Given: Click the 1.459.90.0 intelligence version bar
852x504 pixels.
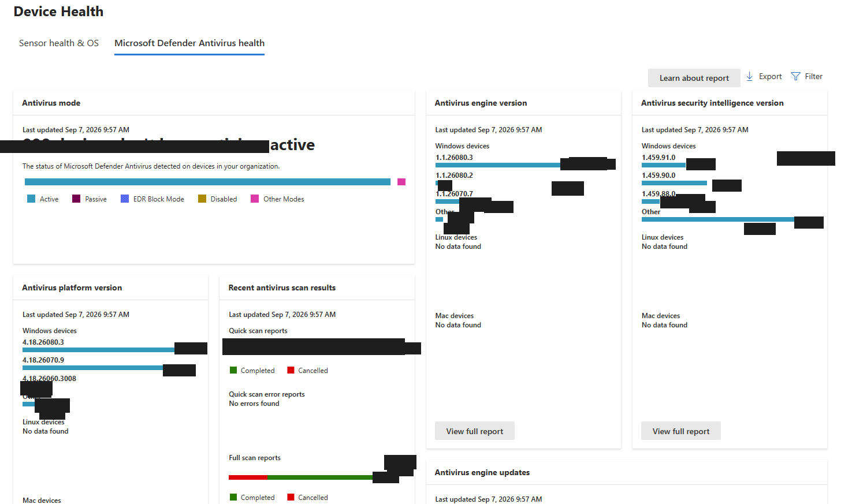Looking at the screenshot, I should (674, 183).
